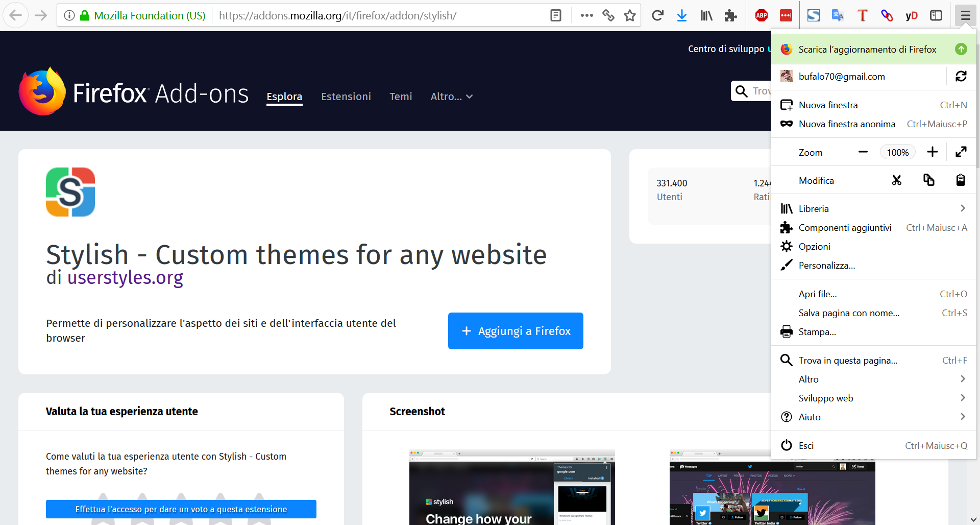Viewport: 980px width, 525px height.
Task: Choose Apri file... menu item
Action: pos(874,294)
